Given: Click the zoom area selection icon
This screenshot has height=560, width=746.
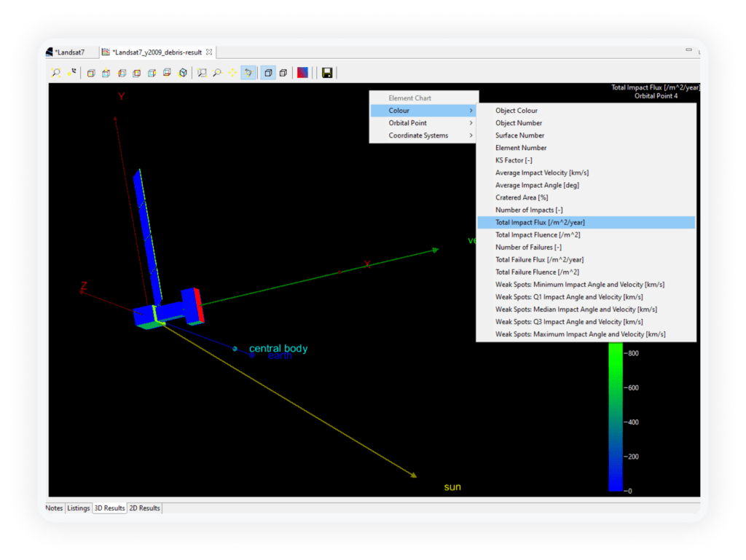Looking at the screenshot, I should point(202,73).
